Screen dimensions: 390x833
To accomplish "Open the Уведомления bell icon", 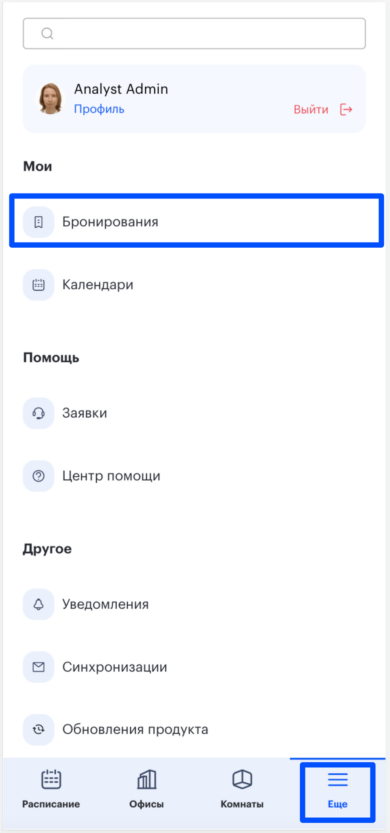I will point(38,604).
